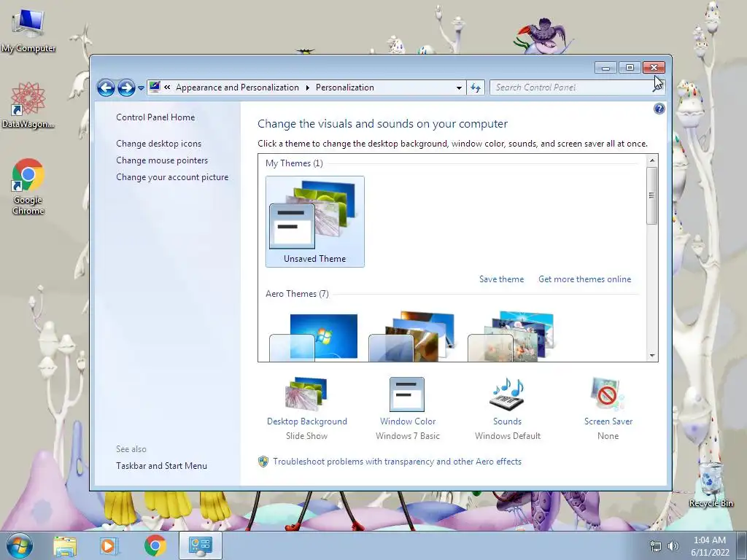The image size is (747, 560).
Task: Click the Back navigation arrow
Action: (x=106, y=87)
